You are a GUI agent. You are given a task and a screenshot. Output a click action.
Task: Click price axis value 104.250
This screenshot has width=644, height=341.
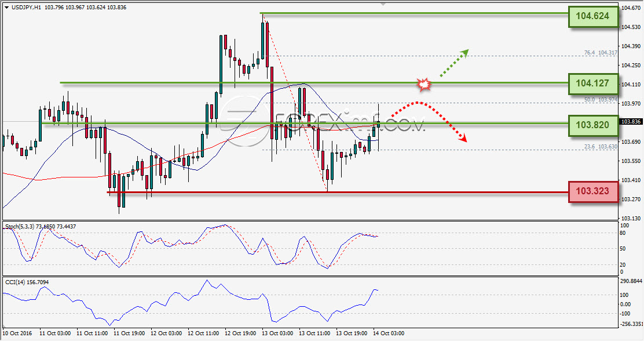point(631,66)
